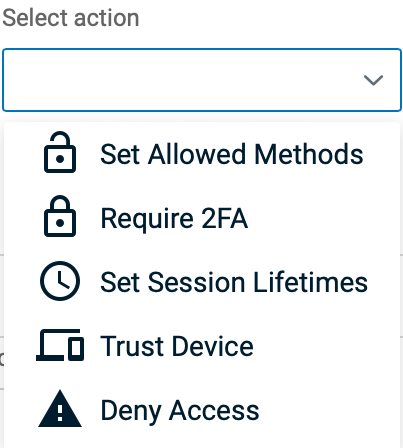Click the closed padlock icon beside Require 2FA
Screen dimensions: 403x448
click(x=60, y=216)
